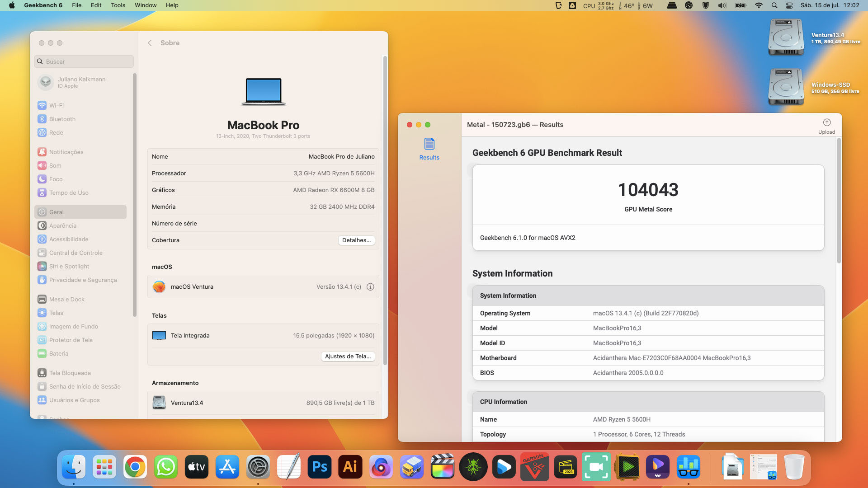Open the Results panel in Geekbench
Screen dimensions: 868x488
point(429,148)
